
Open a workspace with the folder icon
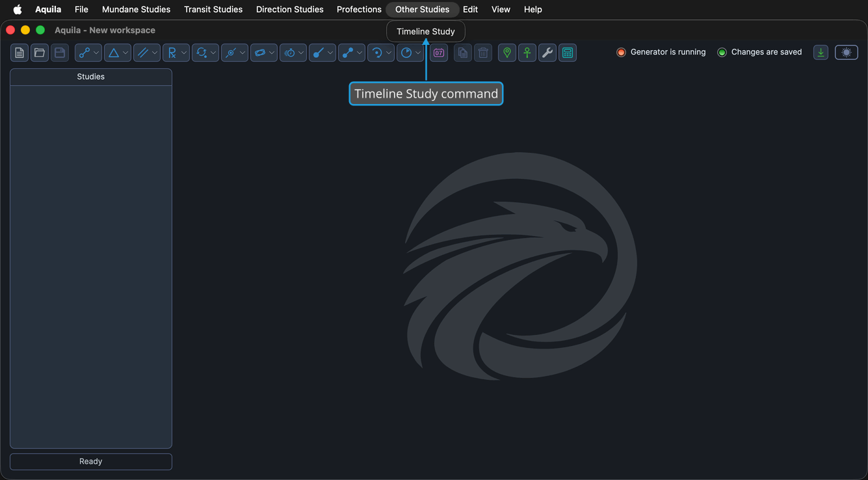pos(40,53)
